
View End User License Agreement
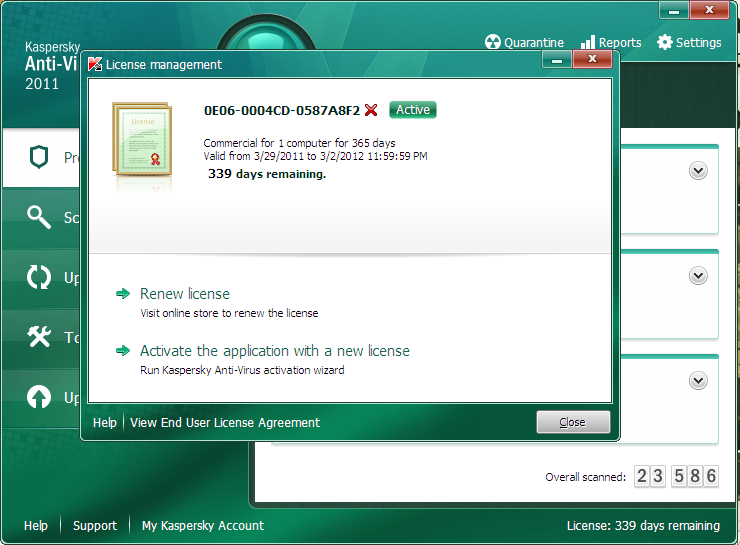225,422
